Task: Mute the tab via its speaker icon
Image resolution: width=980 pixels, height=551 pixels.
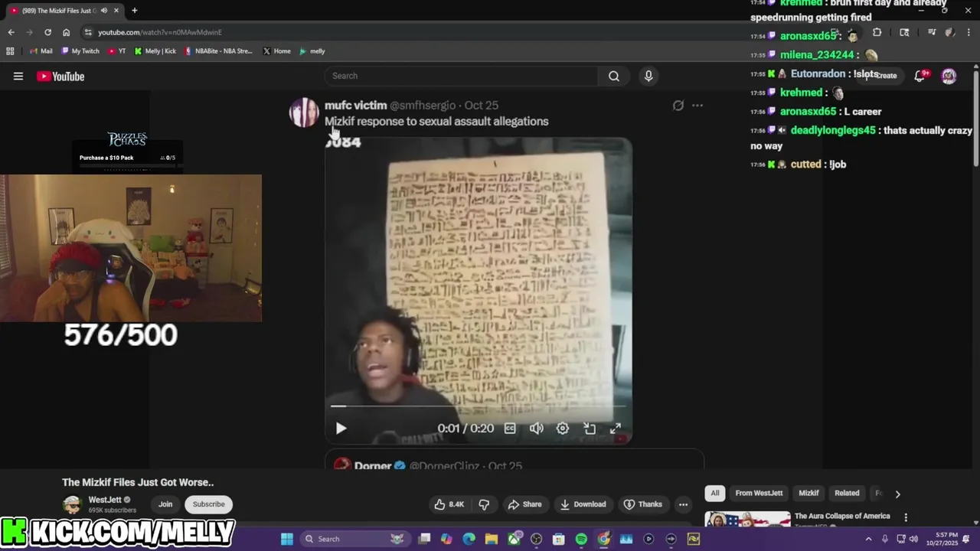Action: tap(103, 11)
